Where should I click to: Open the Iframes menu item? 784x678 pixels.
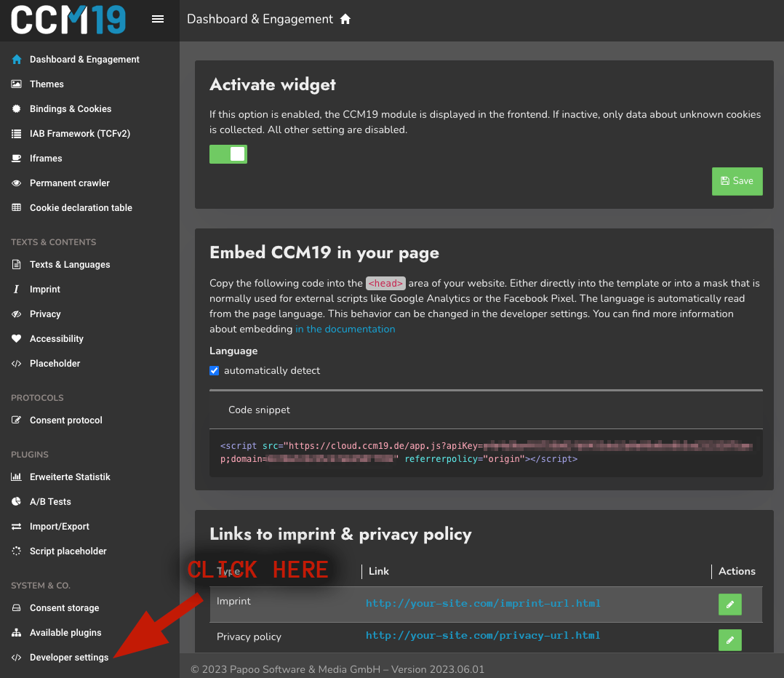(x=46, y=159)
